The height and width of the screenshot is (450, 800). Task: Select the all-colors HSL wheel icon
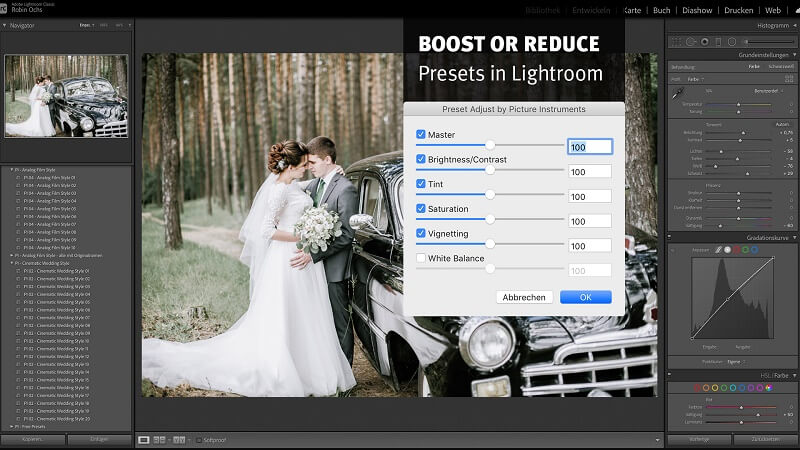coord(769,388)
